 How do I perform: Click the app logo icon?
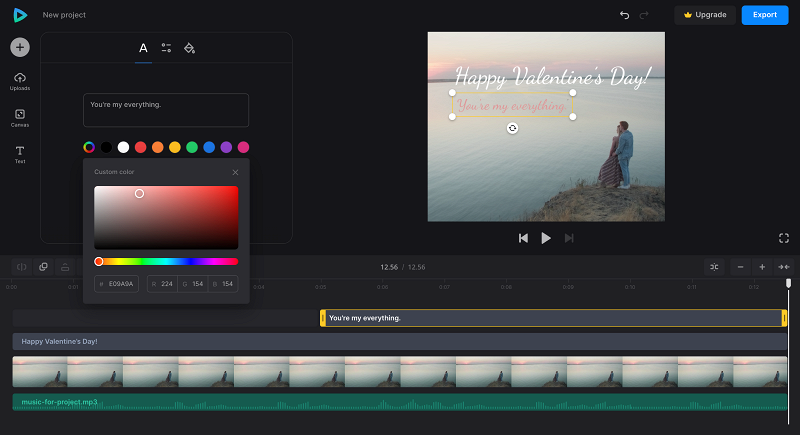pyautogui.click(x=20, y=15)
